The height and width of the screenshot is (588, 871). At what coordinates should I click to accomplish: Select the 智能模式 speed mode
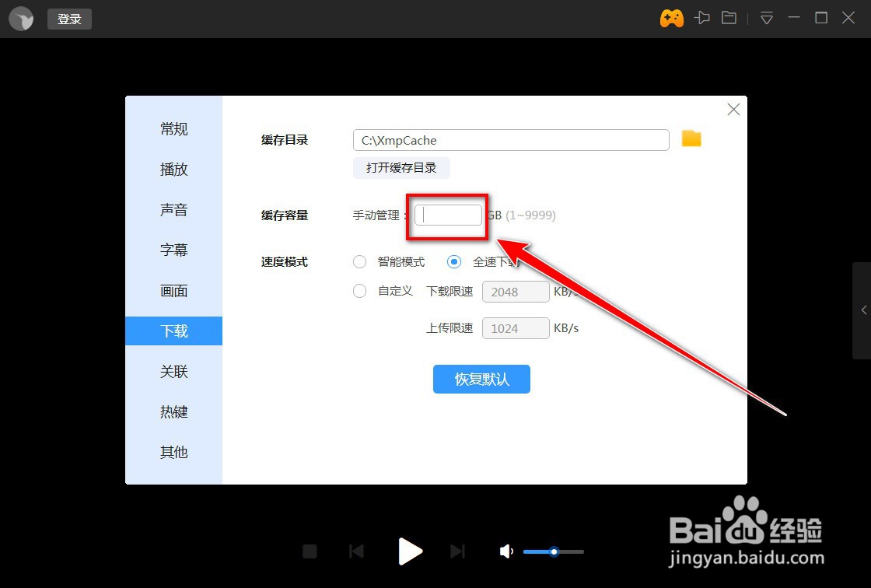(359, 262)
